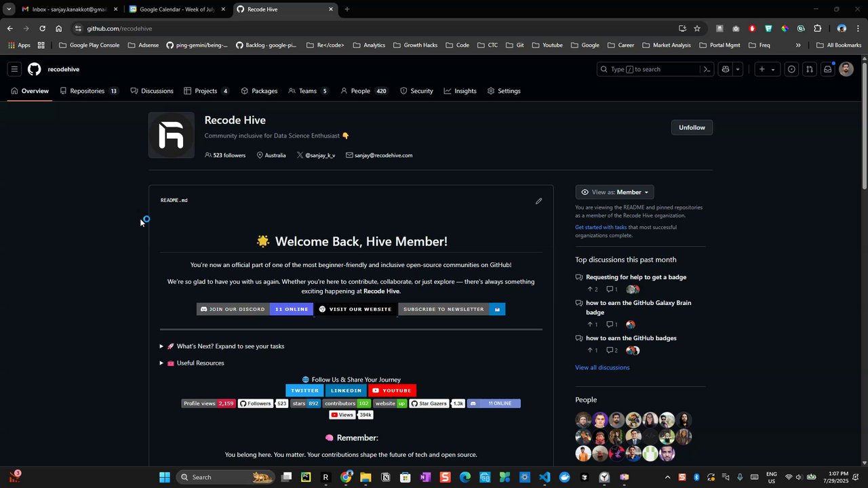Open the GitHub hamburger navigation menu
Image resolution: width=868 pixels, height=488 pixels.
[14, 69]
